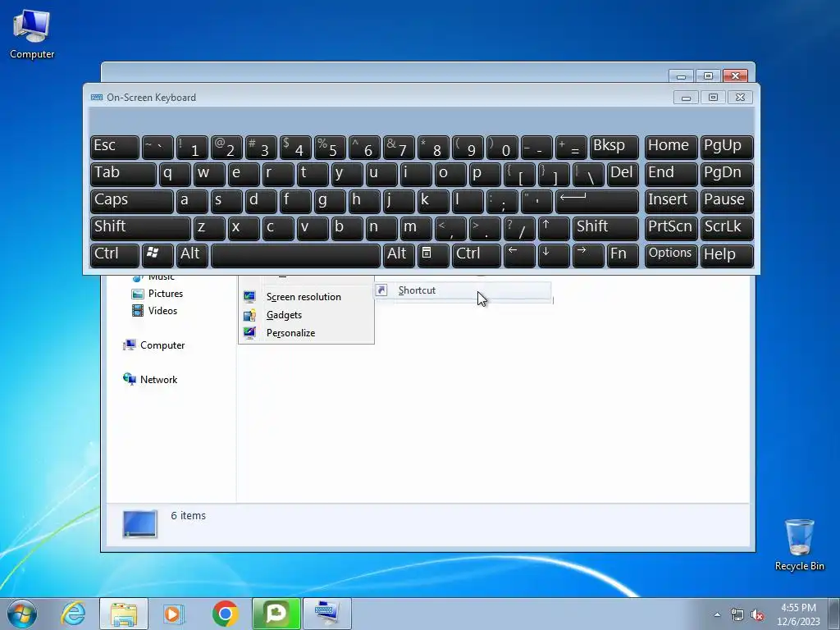This screenshot has width=840, height=630.
Task: Click the Windows logo key on keyboard
Action: click(157, 256)
